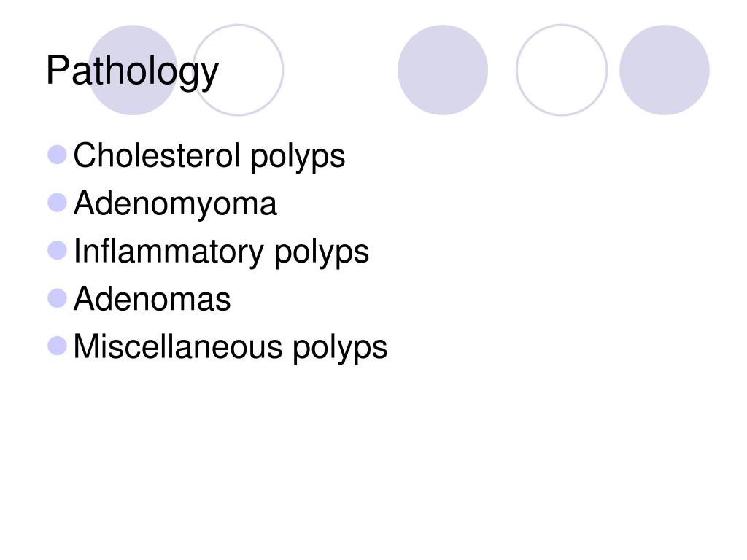
Task: Select the outlined circle between the two right filled circles
Action: 562,70
